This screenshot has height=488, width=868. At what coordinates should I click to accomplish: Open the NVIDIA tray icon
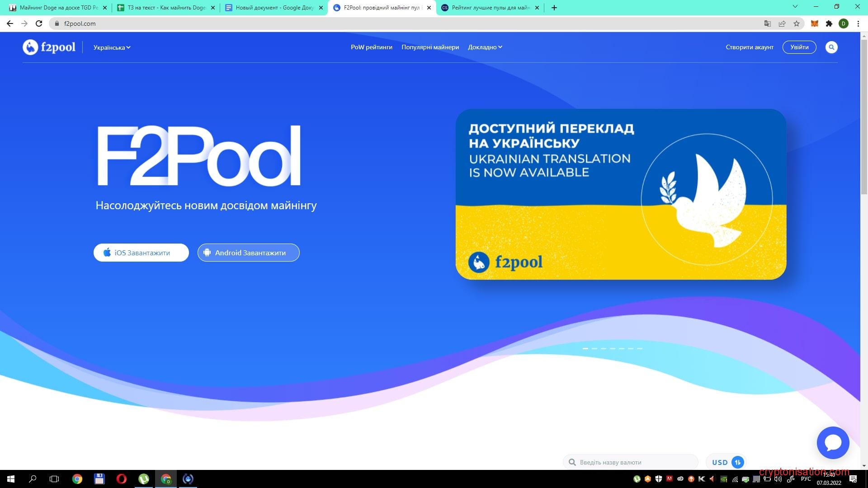pyautogui.click(x=724, y=479)
